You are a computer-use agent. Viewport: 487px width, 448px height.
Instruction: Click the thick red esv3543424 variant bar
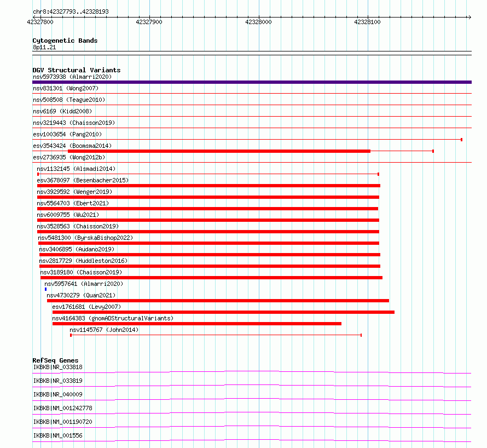tap(219, 151)
